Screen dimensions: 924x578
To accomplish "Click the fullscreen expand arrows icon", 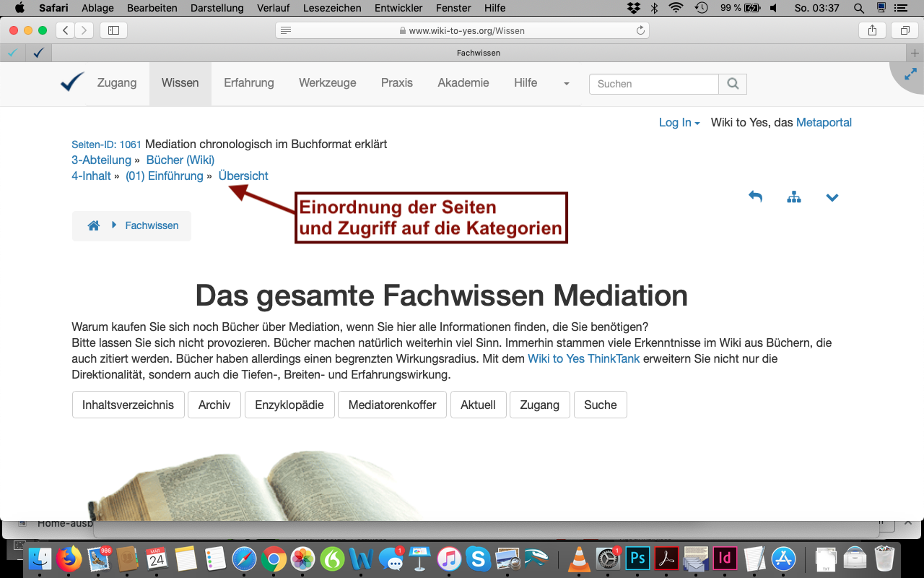I will [x=910, y=74].
